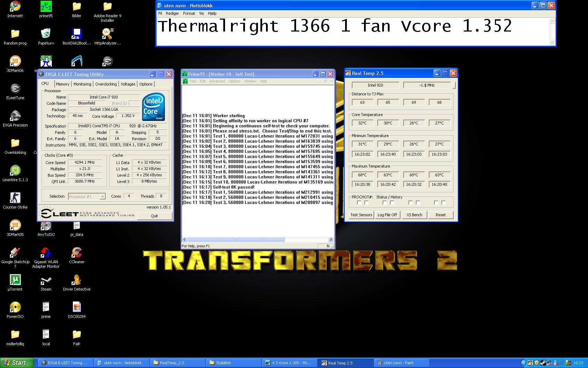Open the Driver Detective icon
Viewport: 588px width, 368px height.
(x=77, y=283)
